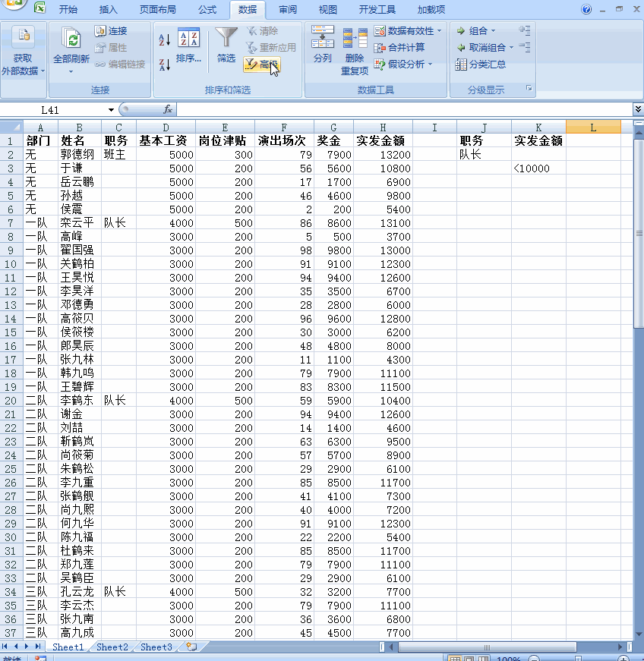The image size is (644, 661).
Task: Click the Hide Detail icon
Action: point(525,47)
